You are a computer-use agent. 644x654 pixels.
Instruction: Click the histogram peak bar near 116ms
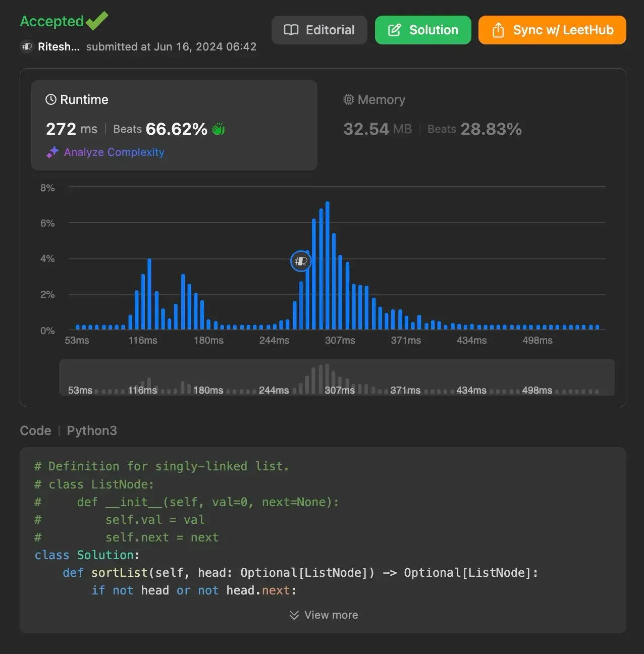click(149, 294)
